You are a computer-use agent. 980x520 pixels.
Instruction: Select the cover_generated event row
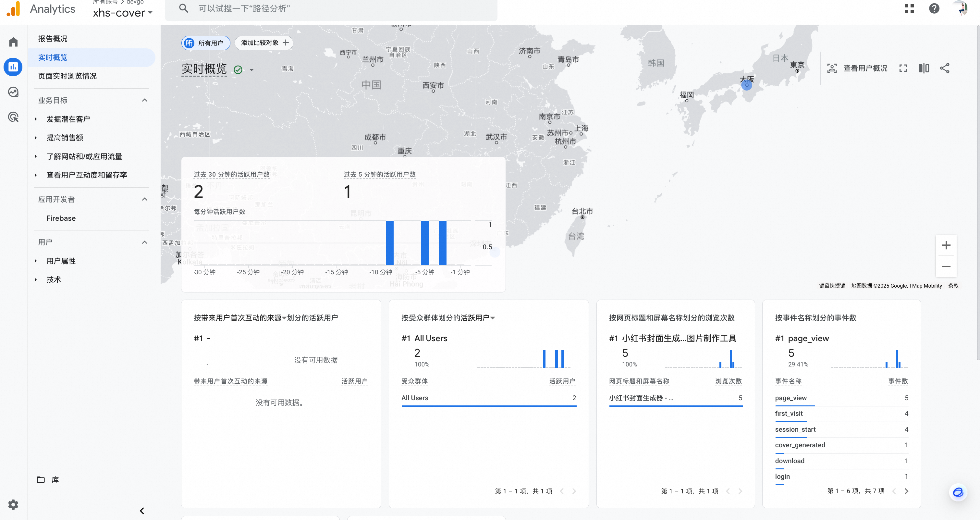coord(841,445)
